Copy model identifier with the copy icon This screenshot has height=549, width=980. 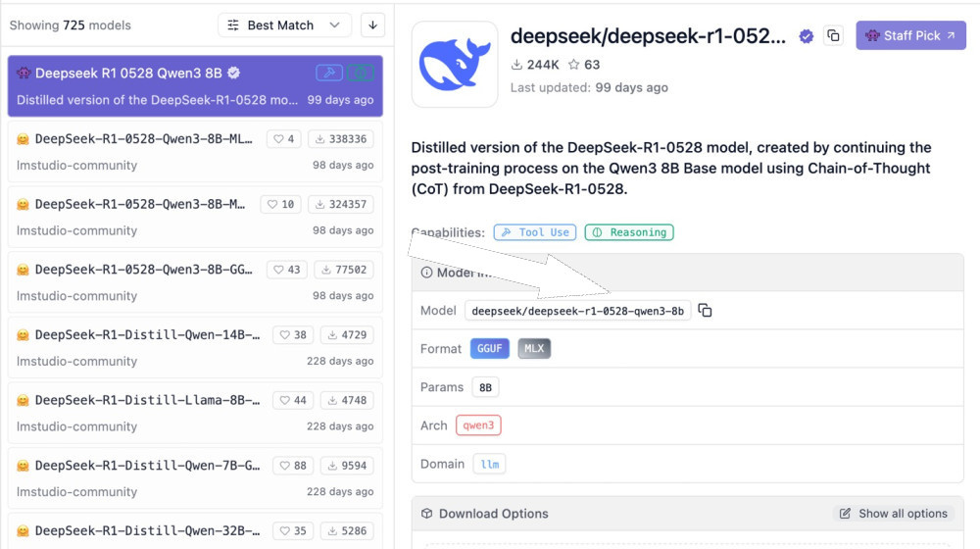point(705,310)
